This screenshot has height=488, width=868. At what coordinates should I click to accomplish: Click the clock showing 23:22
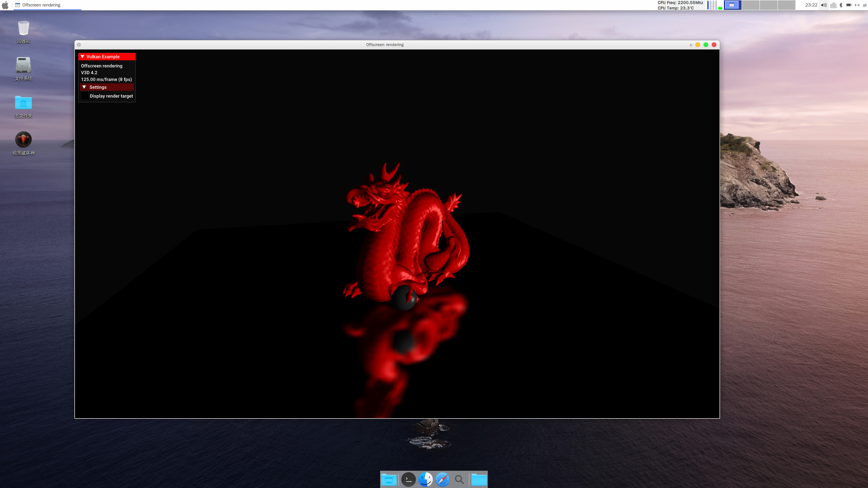[811, 5]
